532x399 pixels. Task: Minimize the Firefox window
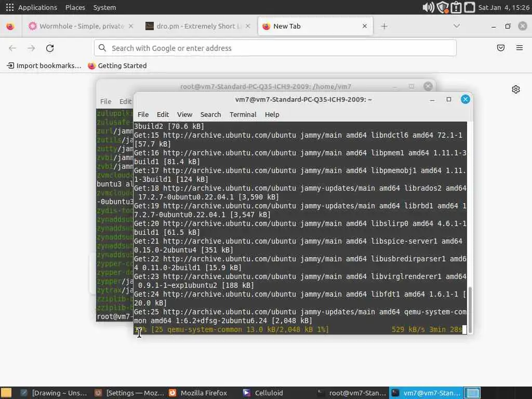[494, 26]
